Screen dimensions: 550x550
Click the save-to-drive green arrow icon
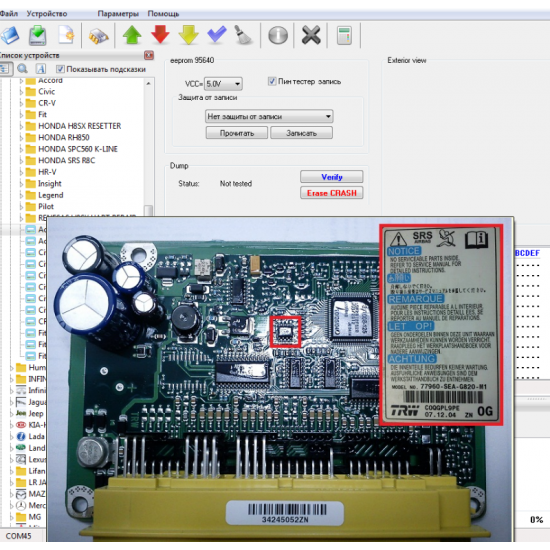(38, 35)
